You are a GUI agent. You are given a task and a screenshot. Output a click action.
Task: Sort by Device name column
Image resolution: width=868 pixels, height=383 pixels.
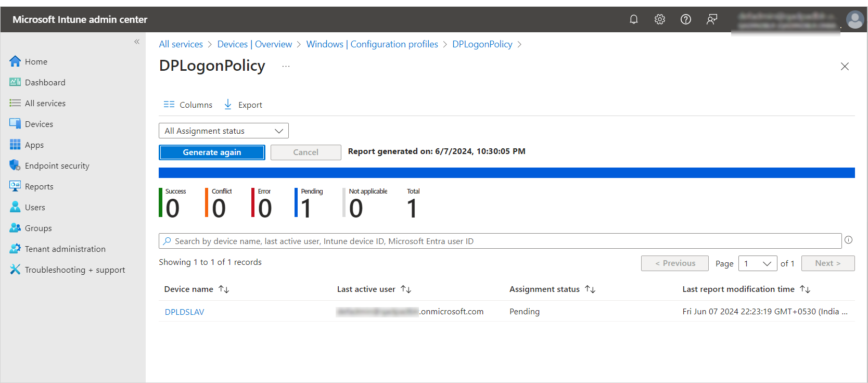[x=224, y=289]
